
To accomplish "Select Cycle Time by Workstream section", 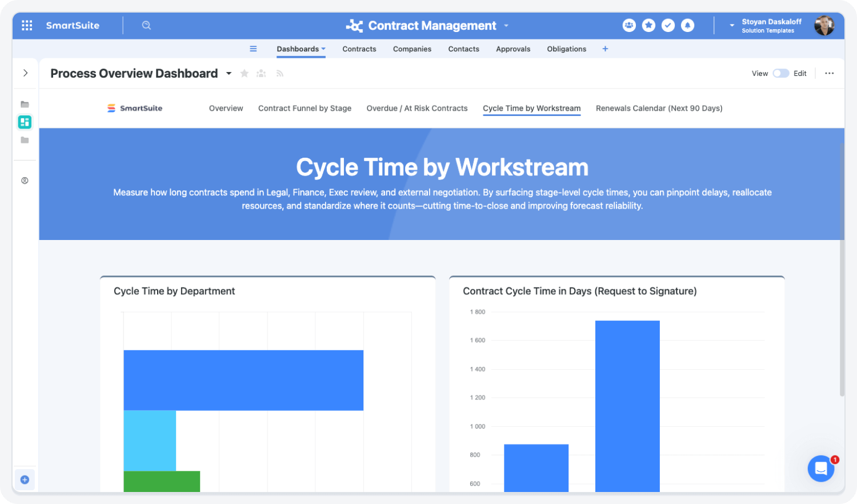I will (x=531, y=108).
